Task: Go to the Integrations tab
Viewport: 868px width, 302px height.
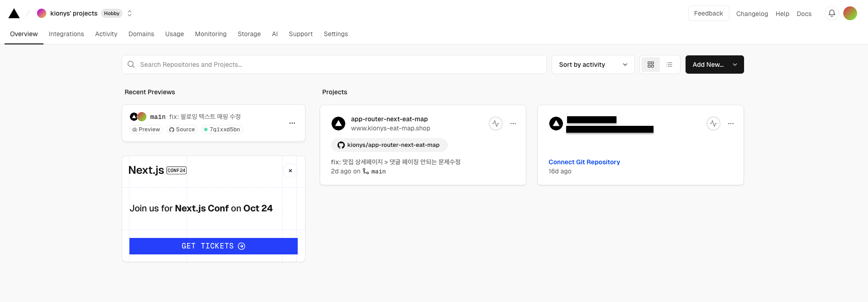Action: pos(66,34)
